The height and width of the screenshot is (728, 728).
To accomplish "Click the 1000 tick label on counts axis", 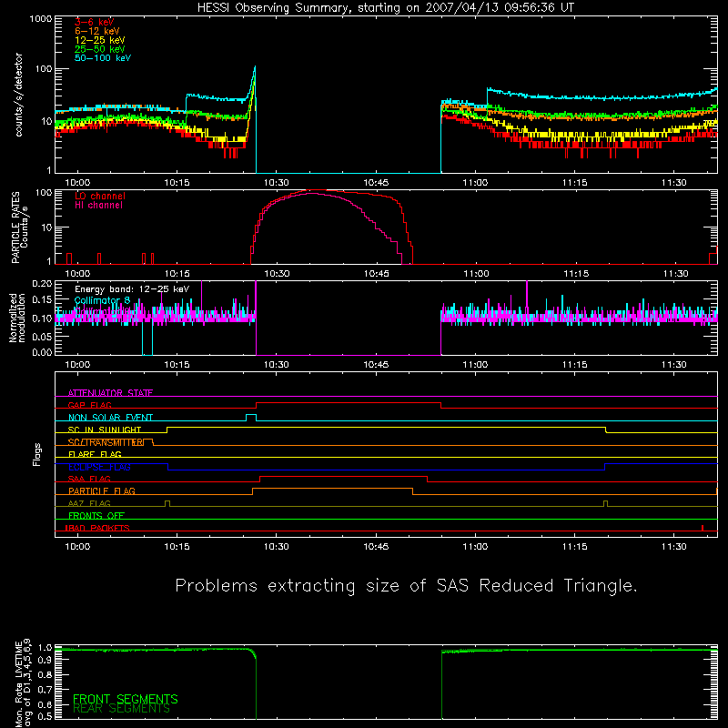I will pyautogui.click(x=41, y=19).
